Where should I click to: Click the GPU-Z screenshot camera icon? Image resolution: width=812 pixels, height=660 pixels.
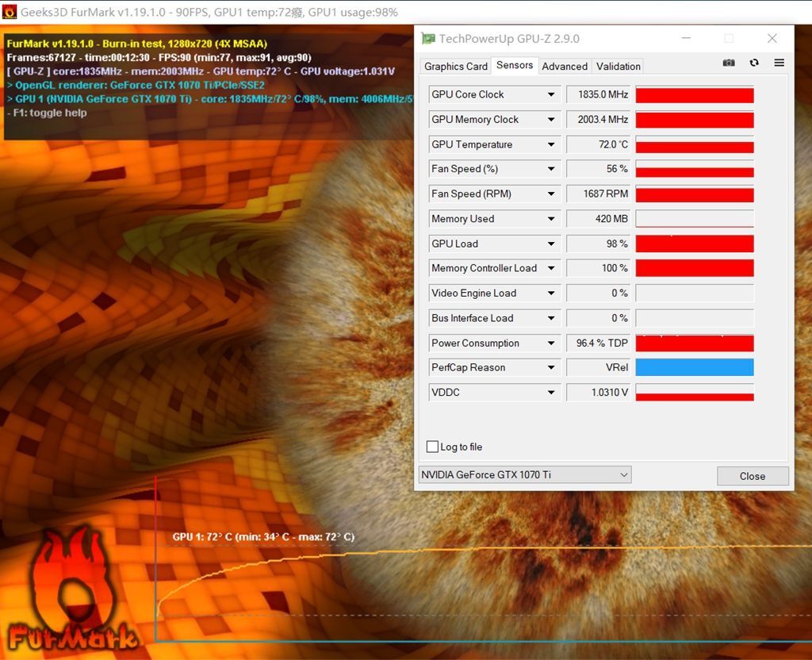tap(729, 63)
